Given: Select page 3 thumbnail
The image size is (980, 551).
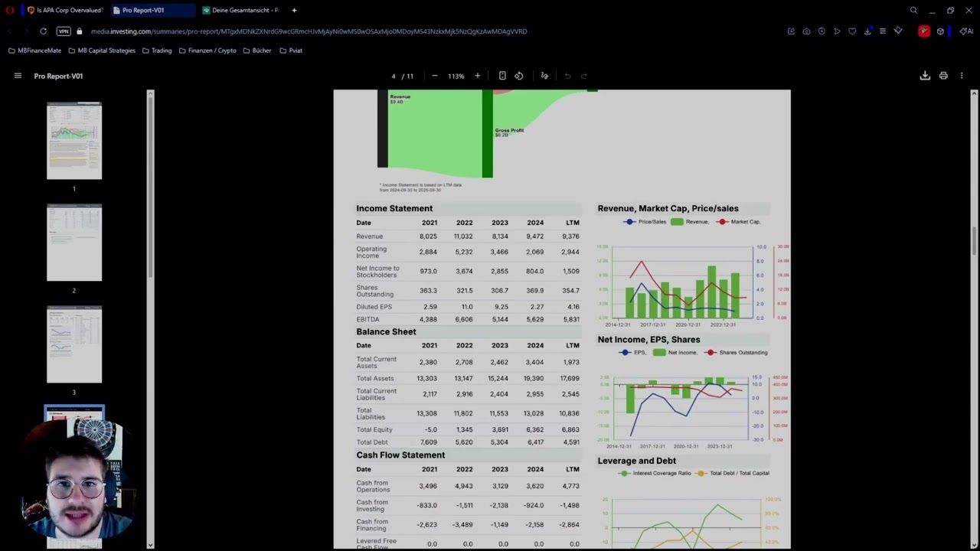Looking at the screenshot, I should (x=74, y=345).
